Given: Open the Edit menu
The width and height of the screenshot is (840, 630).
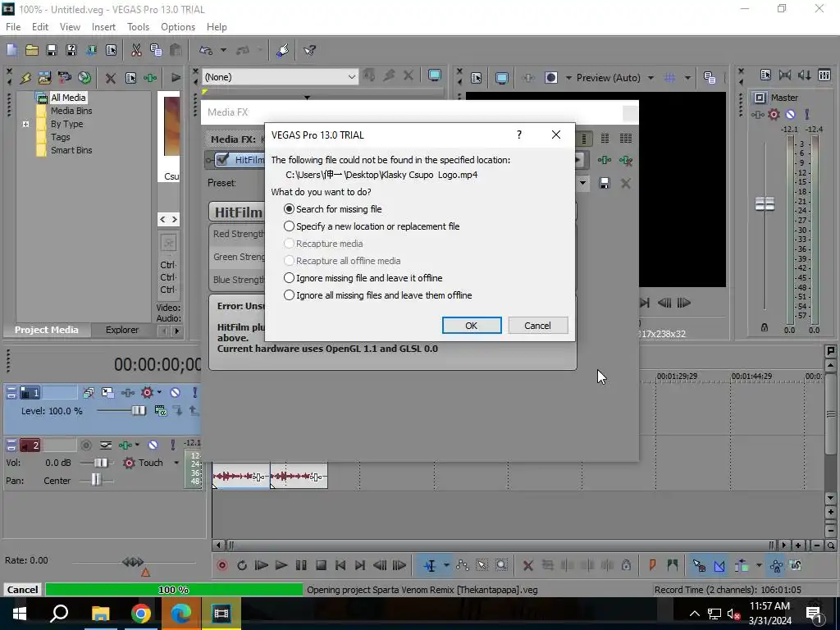Looking at the screenshot, I should [40, 27].
